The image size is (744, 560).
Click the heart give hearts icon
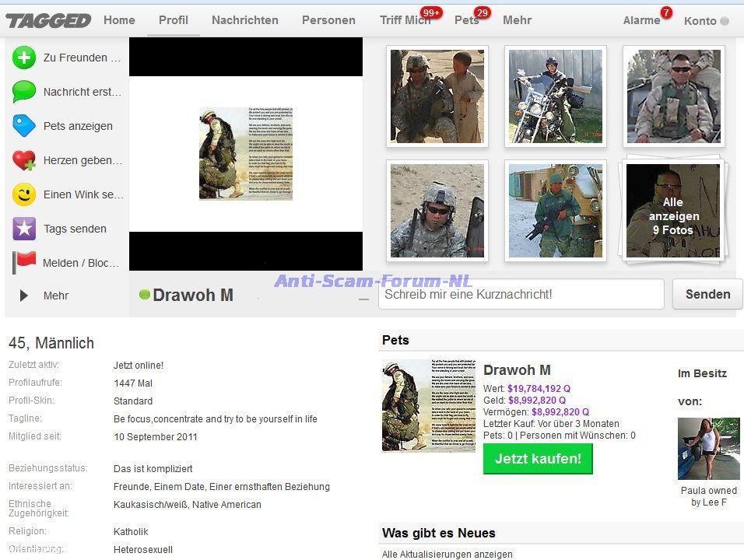coord(24,161)
